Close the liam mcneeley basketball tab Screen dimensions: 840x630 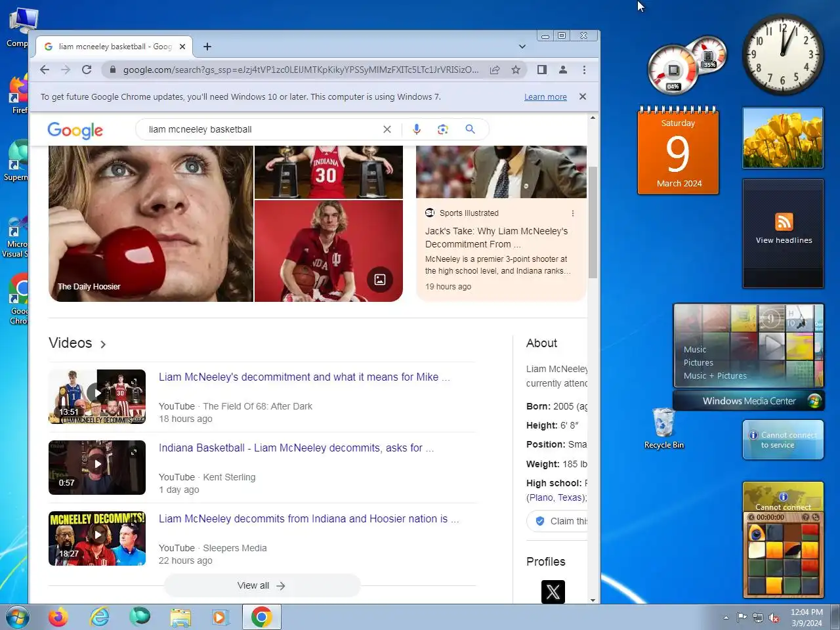pos(182,47)
